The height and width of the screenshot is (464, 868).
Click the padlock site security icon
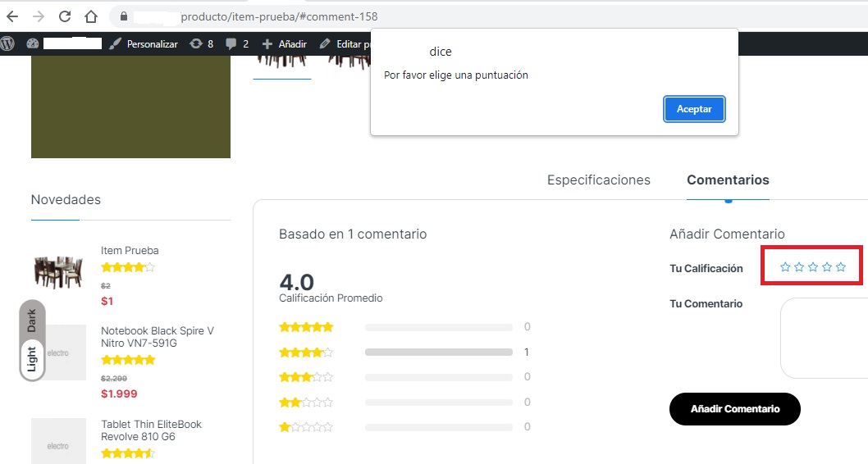pos(124,16)
